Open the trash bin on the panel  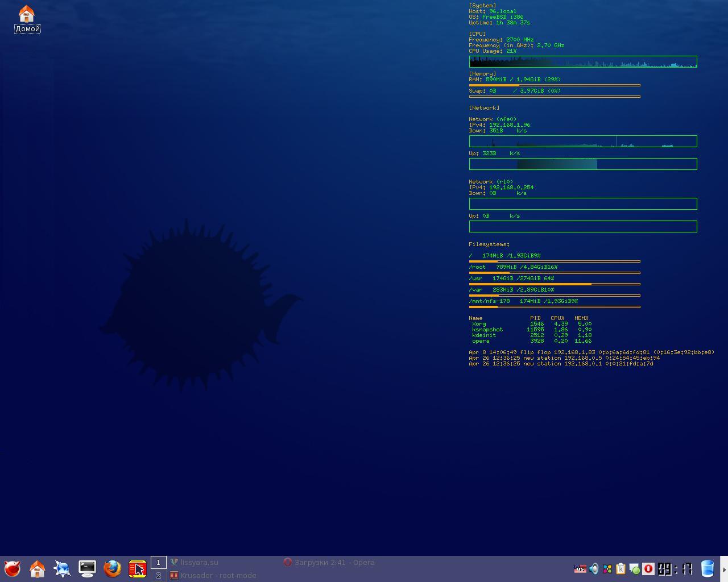click(708, 568)
